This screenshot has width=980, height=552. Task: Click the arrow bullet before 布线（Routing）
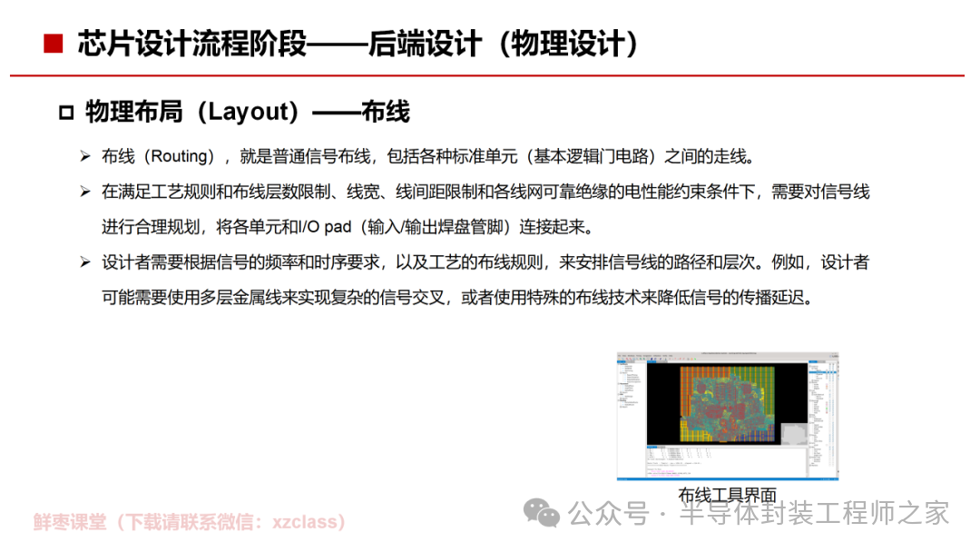[84, 156]
